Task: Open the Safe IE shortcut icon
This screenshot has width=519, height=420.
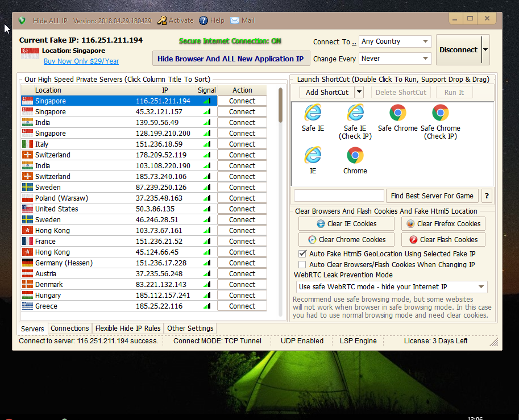Action: click(x=313, y=113)
